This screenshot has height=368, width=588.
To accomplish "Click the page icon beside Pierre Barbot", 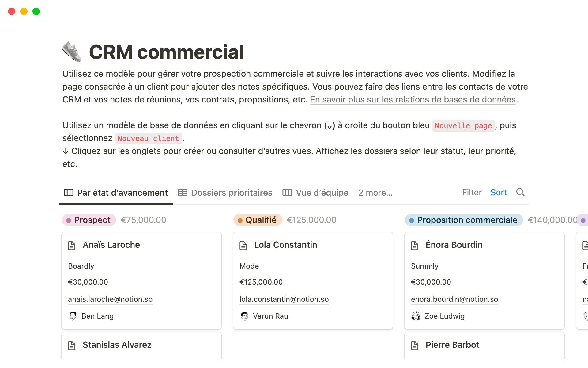I will coord(415,345).
